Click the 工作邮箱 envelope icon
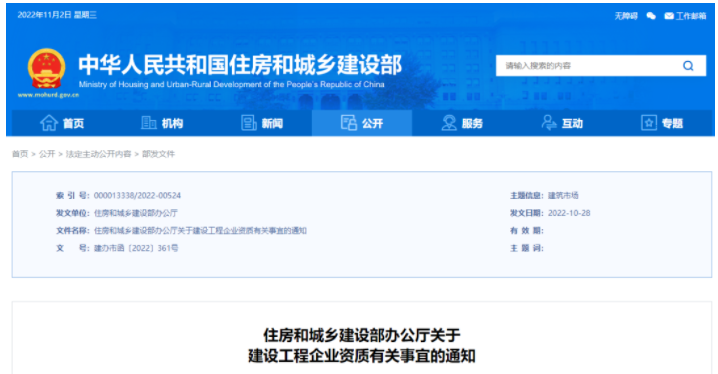Viewport: 718px width, 374px height. point(669,16)
